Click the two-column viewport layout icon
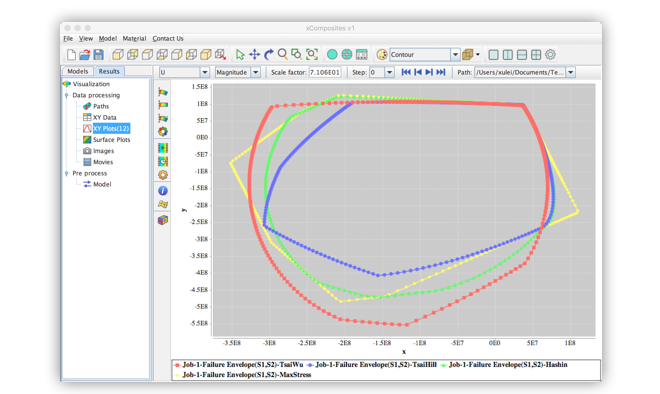Image resolution: width=660 pixels, height=394 pixels. coord(508,55)
